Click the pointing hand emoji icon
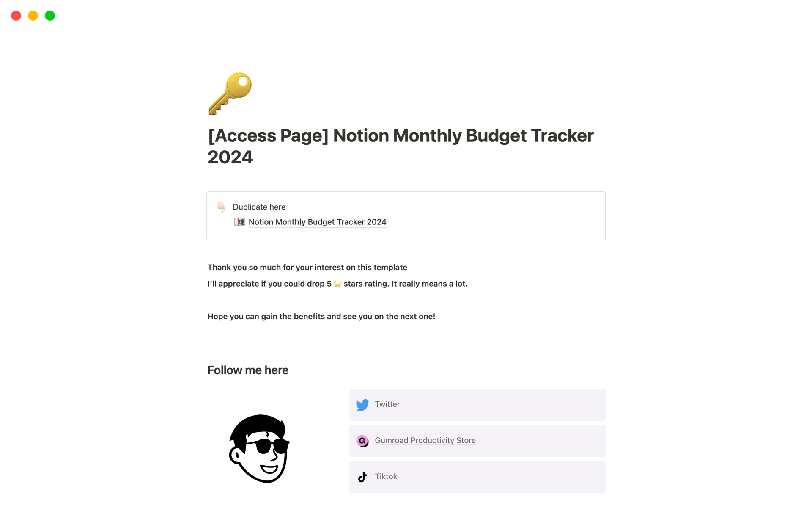This screenshot has height=508, width=812. [x=222, y=207]
